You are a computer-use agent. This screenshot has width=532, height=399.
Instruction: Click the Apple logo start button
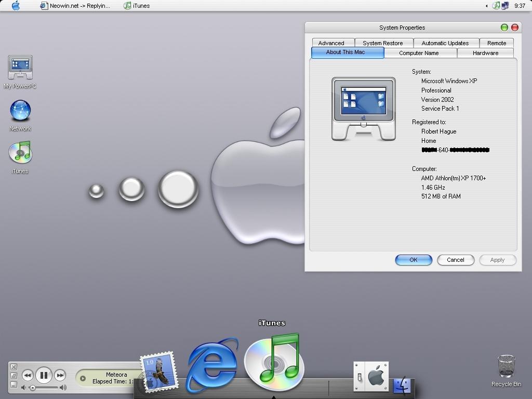coord(16,6)
